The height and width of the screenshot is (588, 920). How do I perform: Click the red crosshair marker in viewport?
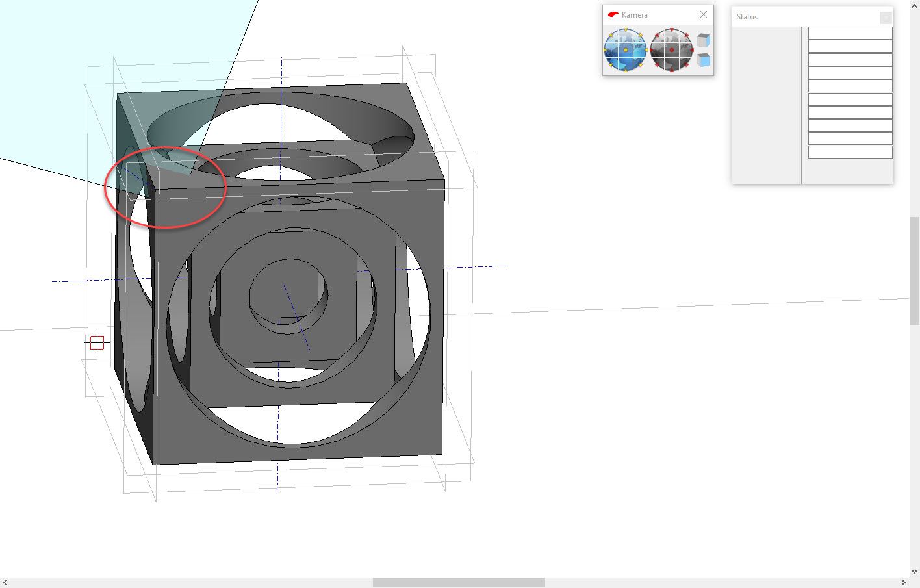click(x=97, y=342)
